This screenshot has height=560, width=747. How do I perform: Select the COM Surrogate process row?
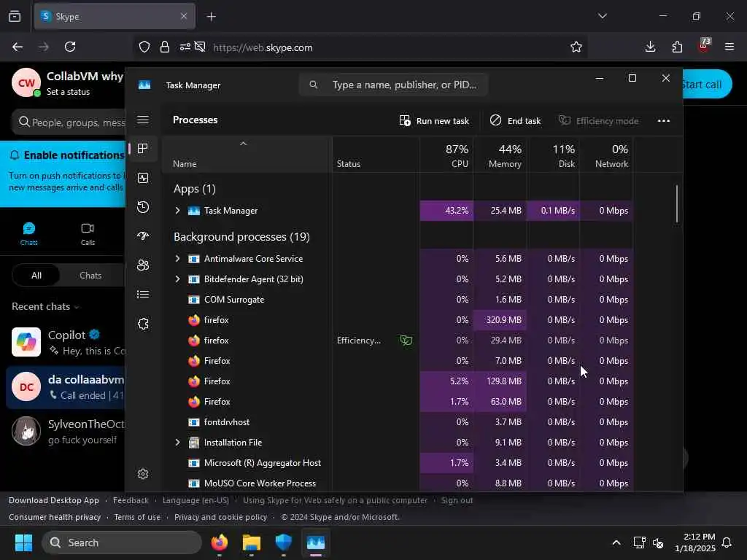click(x=398, y=300)
